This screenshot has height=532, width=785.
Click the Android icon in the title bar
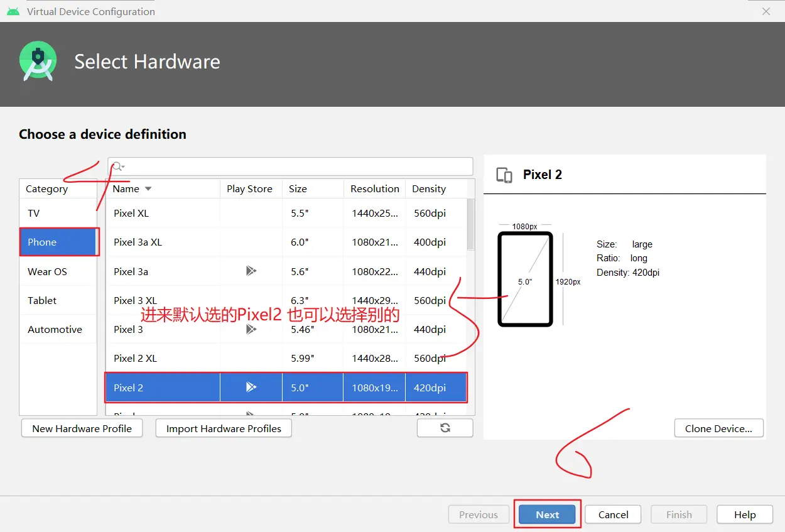13,11
